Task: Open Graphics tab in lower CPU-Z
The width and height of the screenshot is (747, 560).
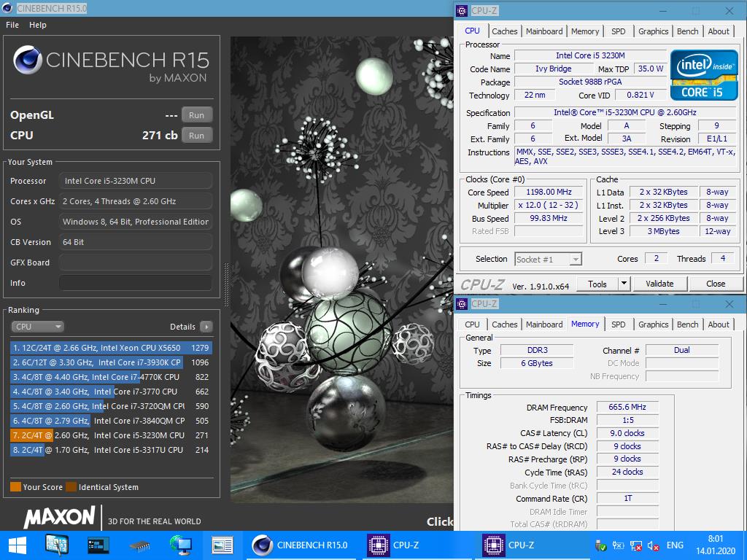Action: click(x=653, y=324)
